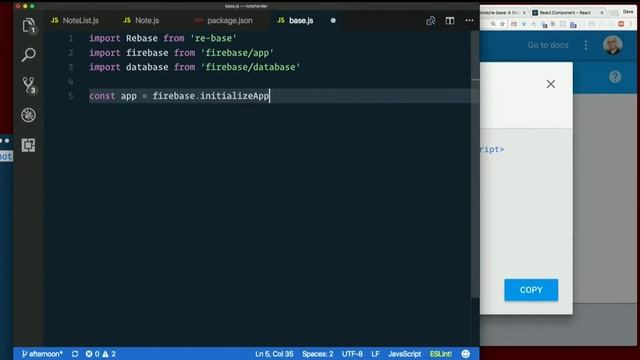The width and height of the screenshot is (640, 360).
Task: Open the Debug view in the activity bar
Action: pos(28,115)
